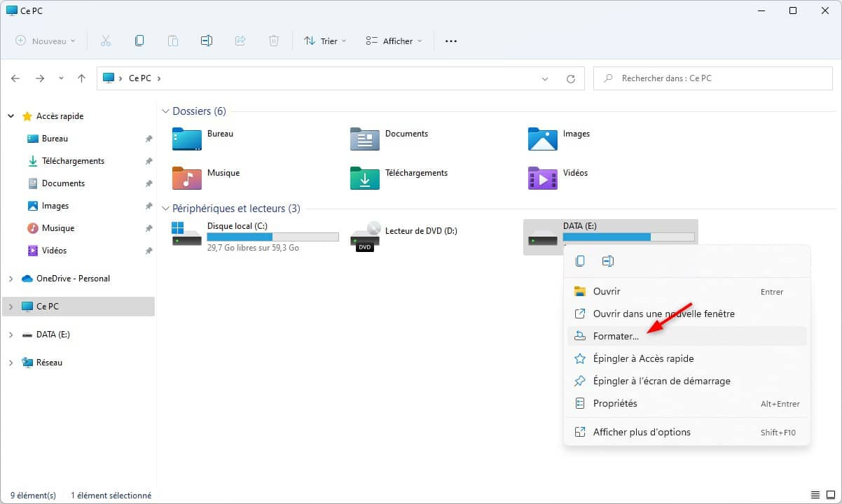Expand the DATA (E:) sidebar node
Viewport: 842px width, 504px height.
click(11, 335)
